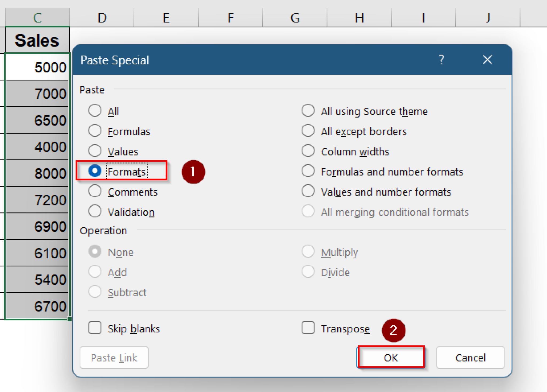Close the Paste Special dialog

pos(487,60)
